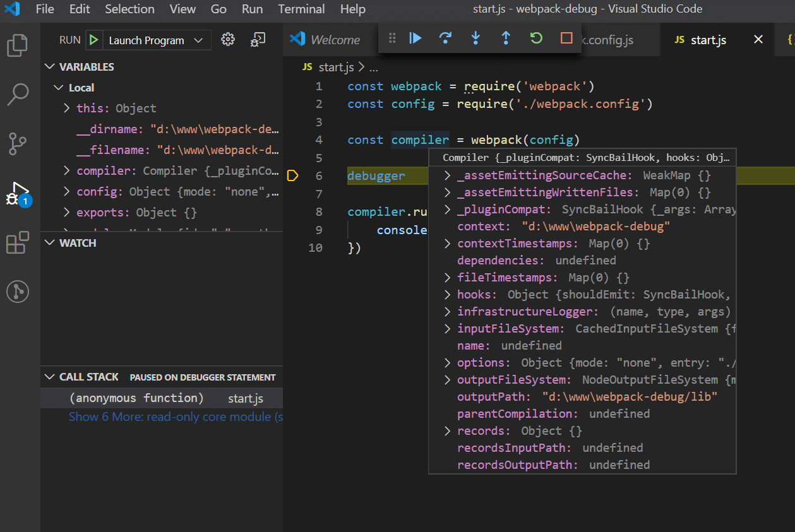Close the start.js tab
Screen dimensions: 795x532
pos(758,40)
